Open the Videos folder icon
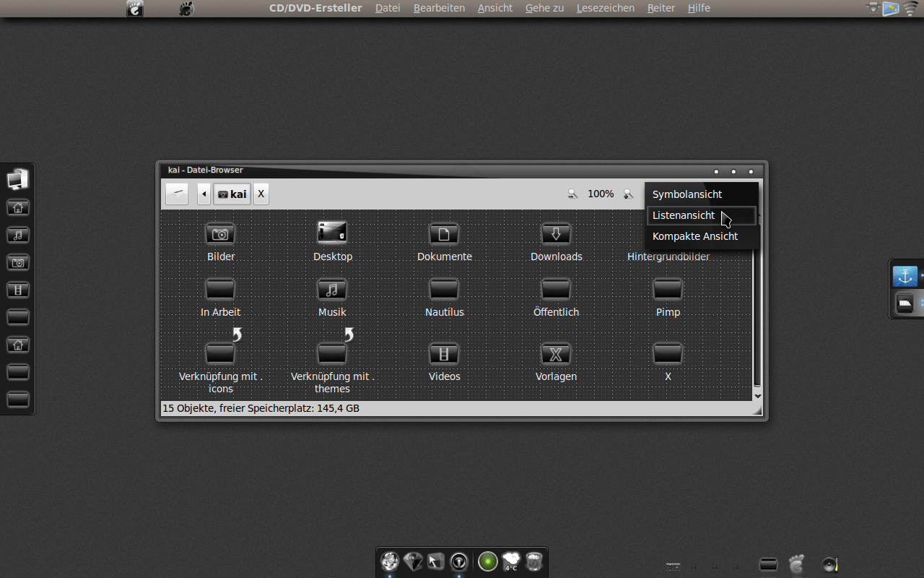The height and width of the screenshot is (578, 924). point(444,353)
